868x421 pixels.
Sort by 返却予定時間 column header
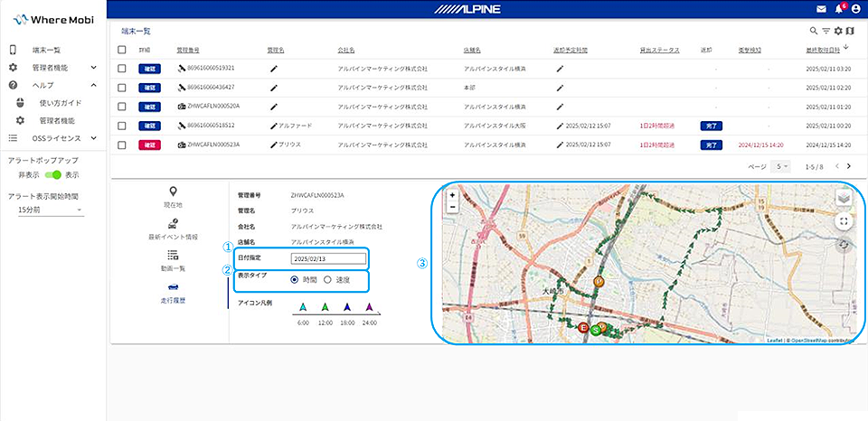click(x=571, y=50)
